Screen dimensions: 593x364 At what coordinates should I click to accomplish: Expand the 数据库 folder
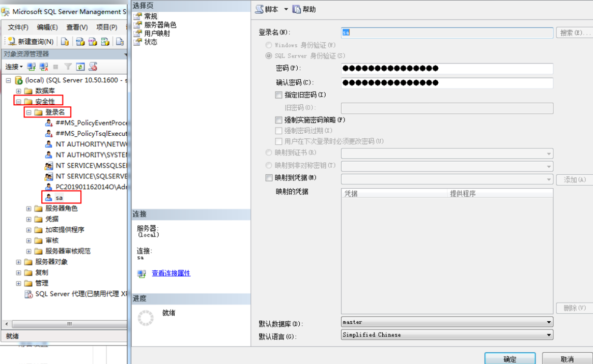tap(18, 90)
